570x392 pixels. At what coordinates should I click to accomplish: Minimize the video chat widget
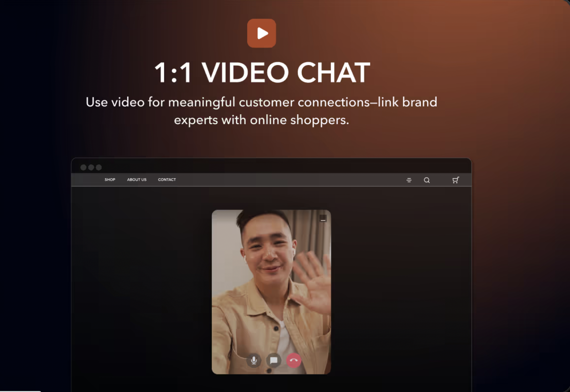point(323,219)
